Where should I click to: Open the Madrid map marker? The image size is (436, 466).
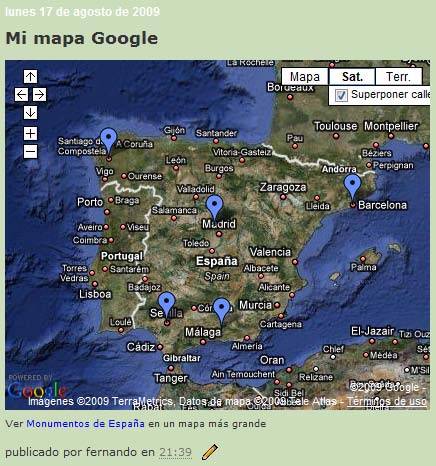[215, 206]
